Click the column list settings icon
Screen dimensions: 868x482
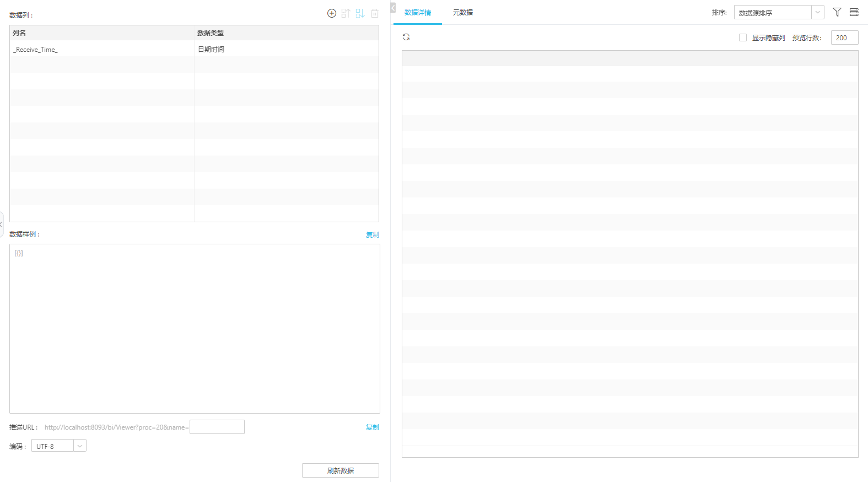(x=854, y=12)
